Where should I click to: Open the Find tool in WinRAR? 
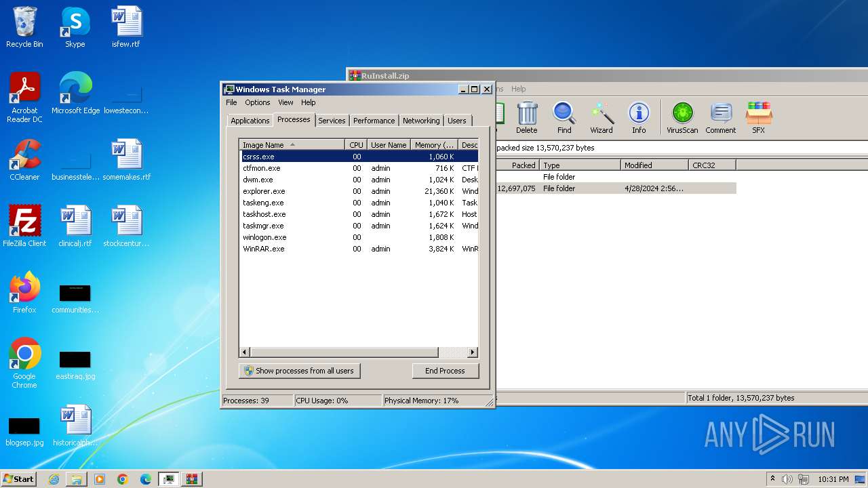tap(564, 118)
